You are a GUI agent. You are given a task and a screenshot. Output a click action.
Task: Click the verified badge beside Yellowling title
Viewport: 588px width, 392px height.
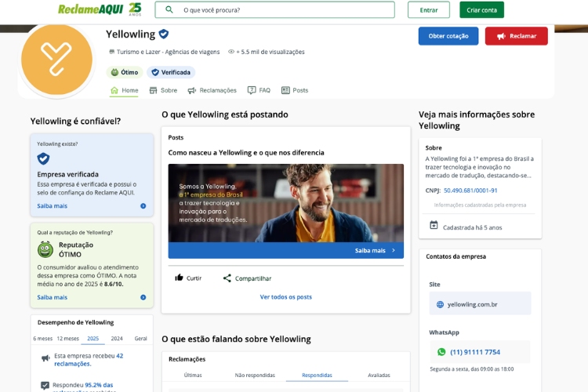[164, 34]
